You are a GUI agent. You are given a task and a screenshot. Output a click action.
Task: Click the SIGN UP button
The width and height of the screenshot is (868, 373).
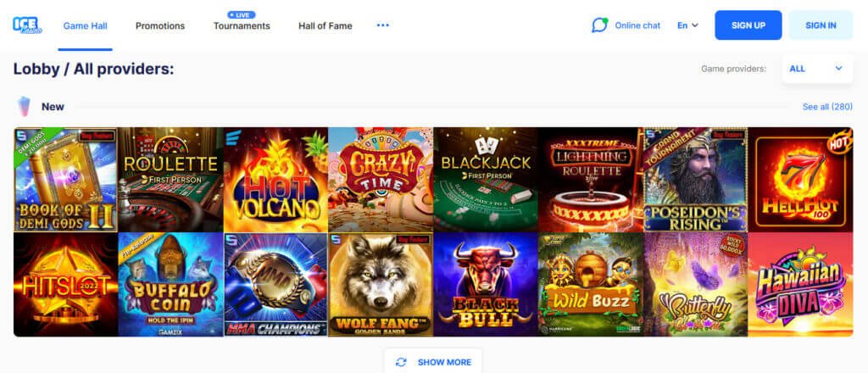[748, 25]
